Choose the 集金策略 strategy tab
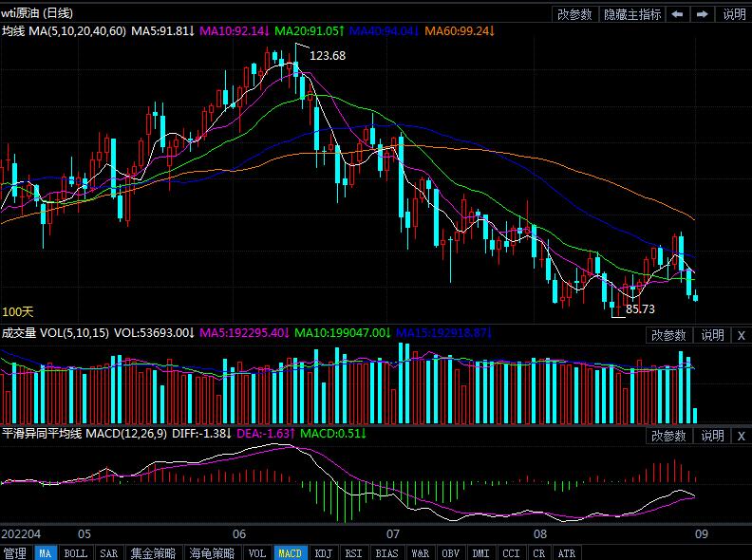 pos(153,552)
